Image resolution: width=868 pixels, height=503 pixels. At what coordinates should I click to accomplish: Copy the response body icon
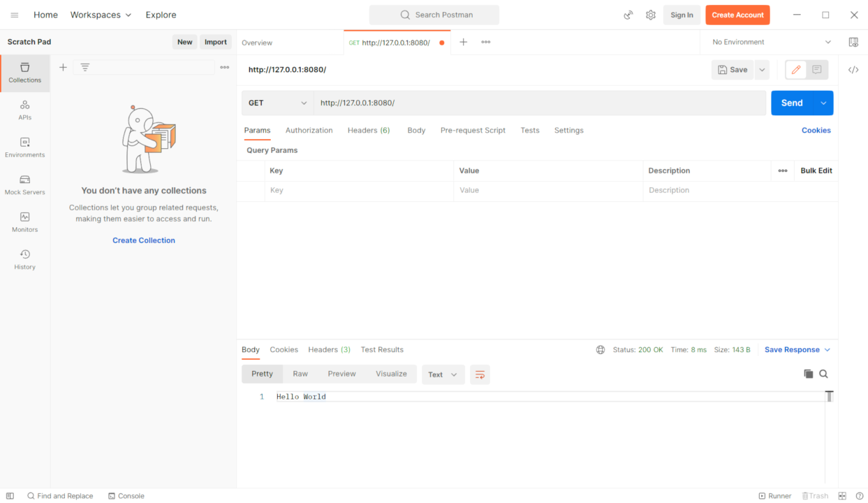809,374
